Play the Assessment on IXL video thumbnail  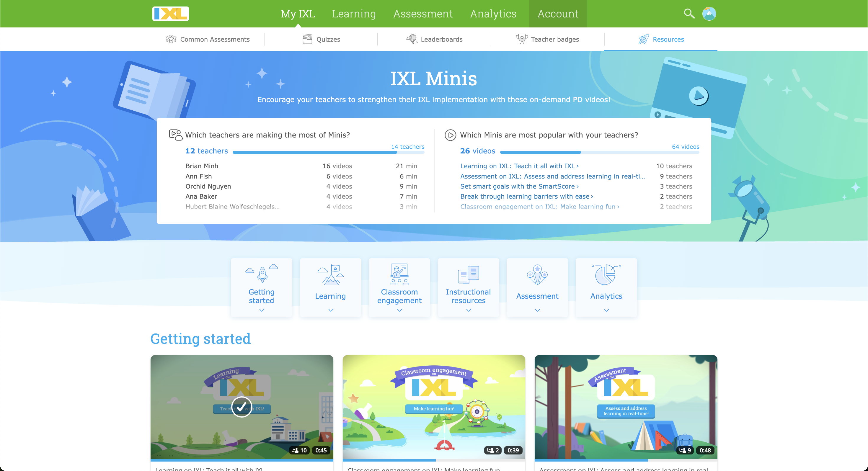point(626,407)
